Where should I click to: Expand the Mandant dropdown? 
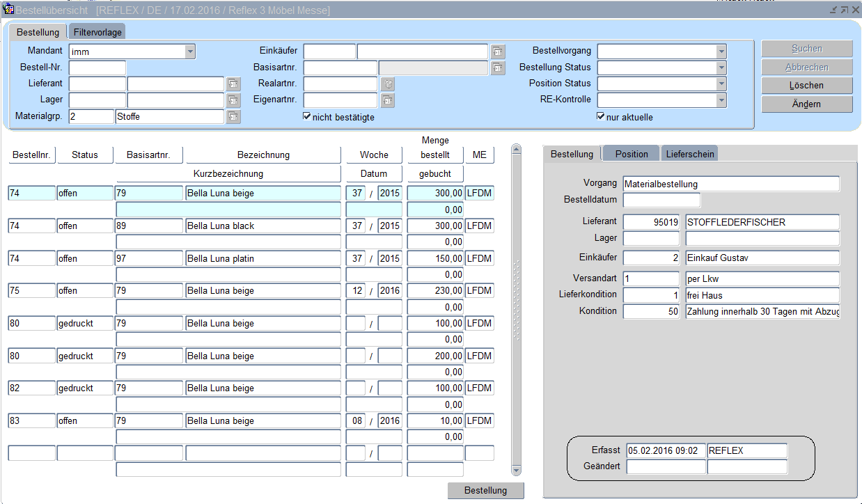(190, 52)
